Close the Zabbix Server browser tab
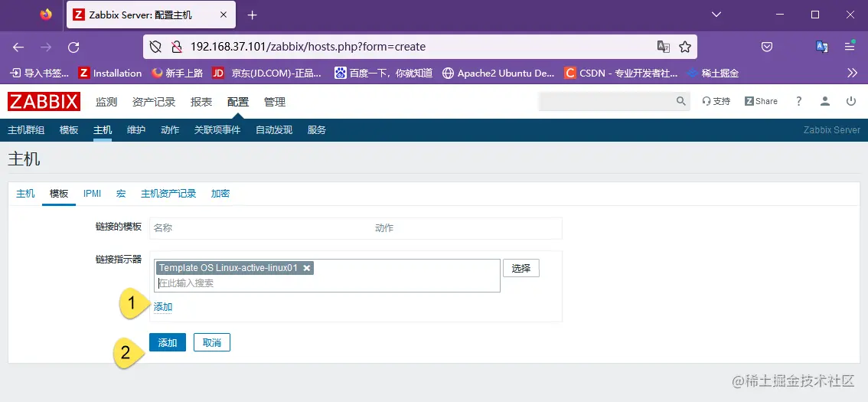Image resolution: width=868 pixels, height=402 pixels. pos(224,15)
